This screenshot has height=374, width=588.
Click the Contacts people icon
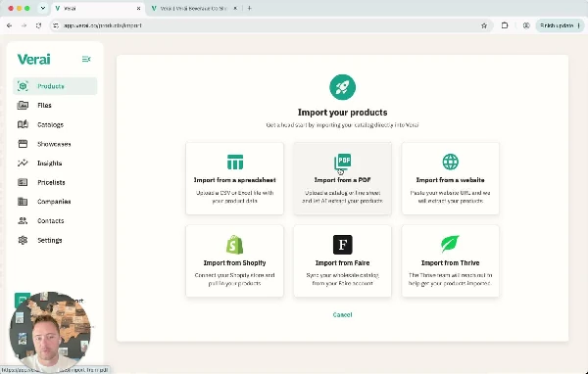point(23,220)
